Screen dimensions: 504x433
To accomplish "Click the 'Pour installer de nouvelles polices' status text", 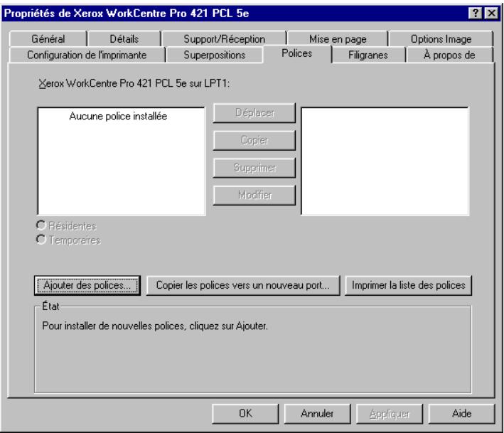I will [x=154, y=326].
